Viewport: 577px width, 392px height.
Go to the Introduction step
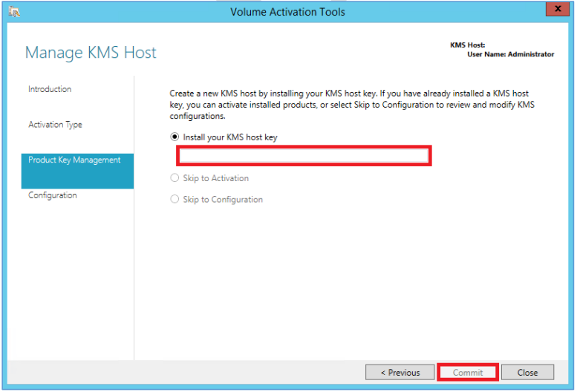pyautogui.click(x=50, y=89)
